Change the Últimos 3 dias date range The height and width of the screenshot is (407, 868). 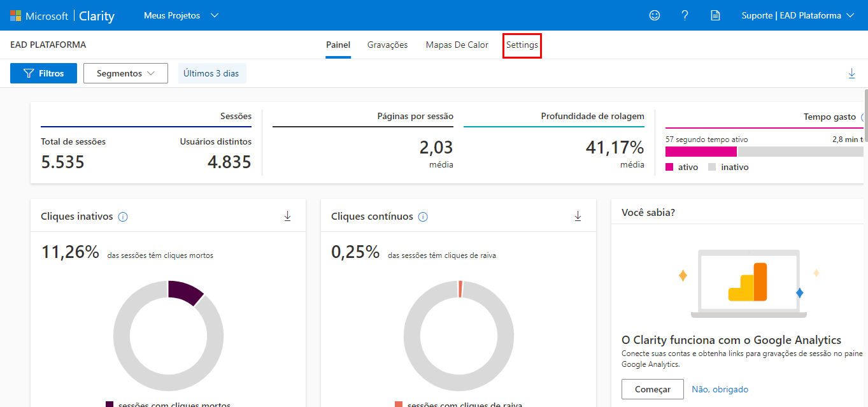[x=211, y=73]
